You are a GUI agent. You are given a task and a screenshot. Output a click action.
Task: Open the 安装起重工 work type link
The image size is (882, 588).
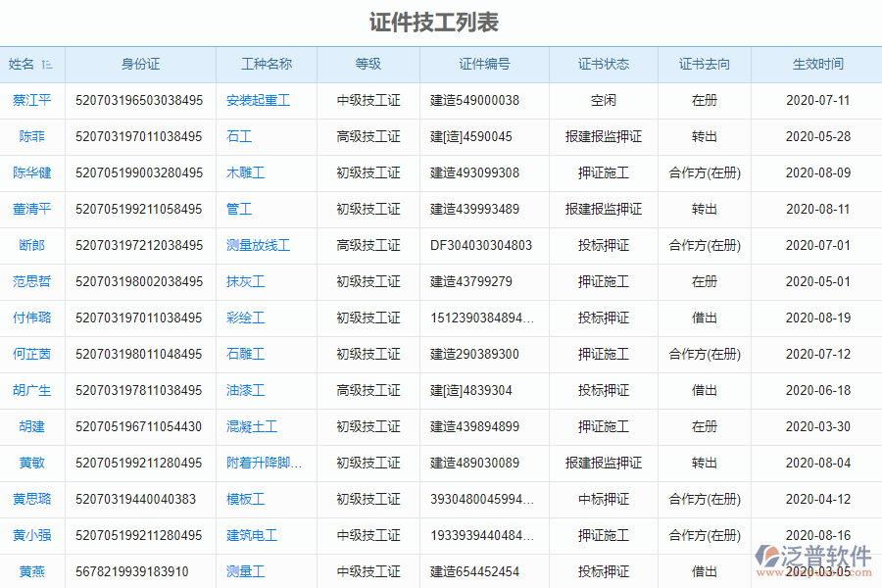pyautogui.click(x=256, y=101)
